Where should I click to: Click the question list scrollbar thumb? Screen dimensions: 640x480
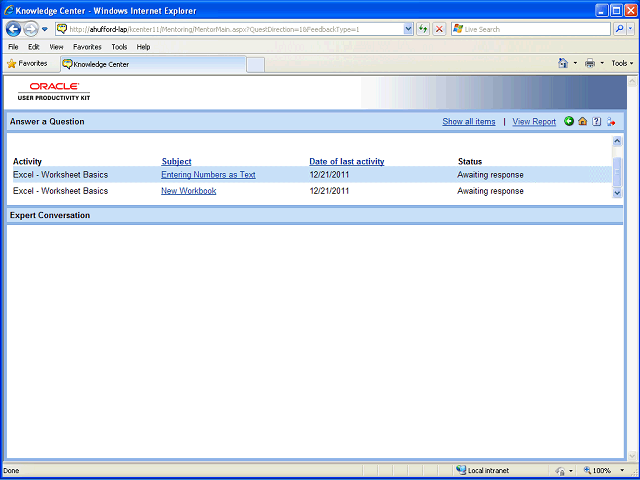[617, 171]
